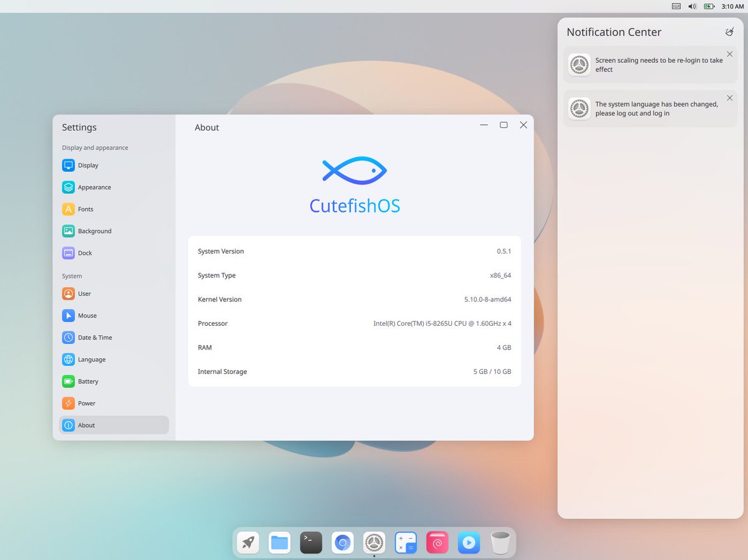Open the 'Screen scaling needs to be re-login' notification

coord(650,65)
